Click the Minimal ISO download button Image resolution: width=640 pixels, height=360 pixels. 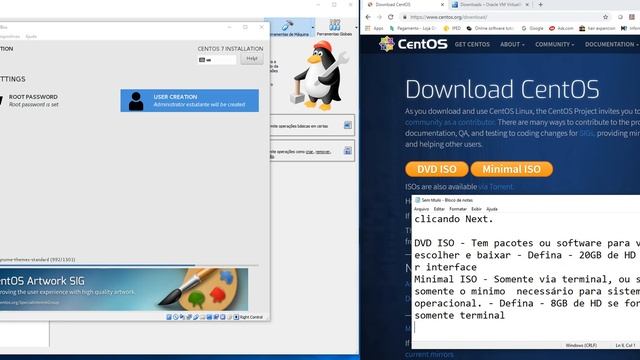(512, 169)
